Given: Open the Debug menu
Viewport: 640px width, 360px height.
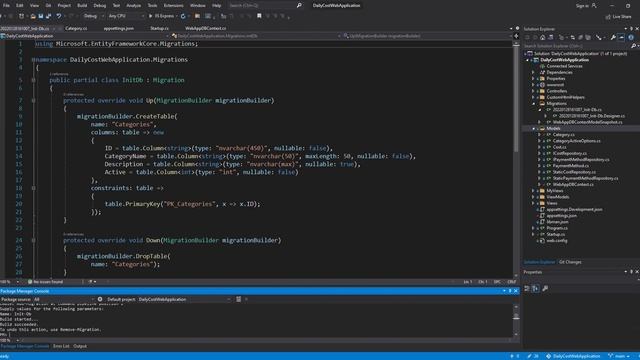Looking at the screenshot, I should 100,5.
